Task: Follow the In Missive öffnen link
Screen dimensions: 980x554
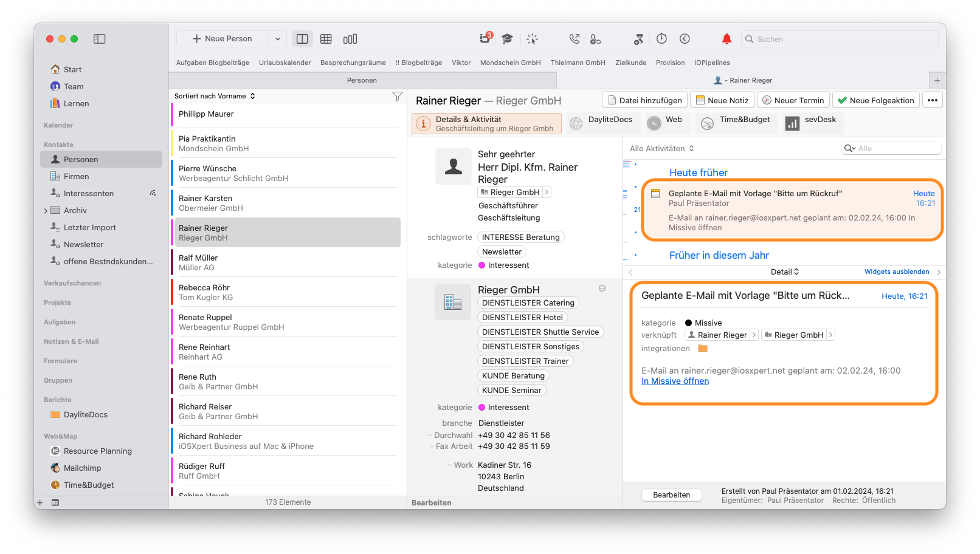Action: pos(675,381)
